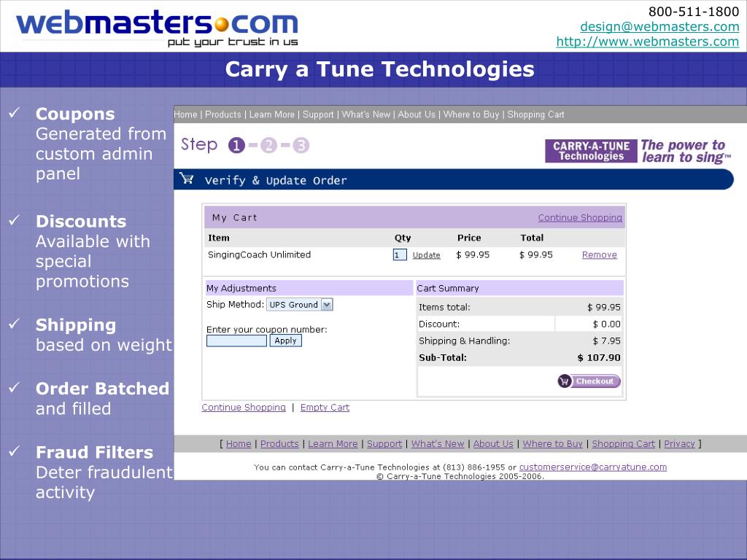The image size is (747, 560).
Task: Open What's New in the top navigation bar
Action: click(366, 114)
